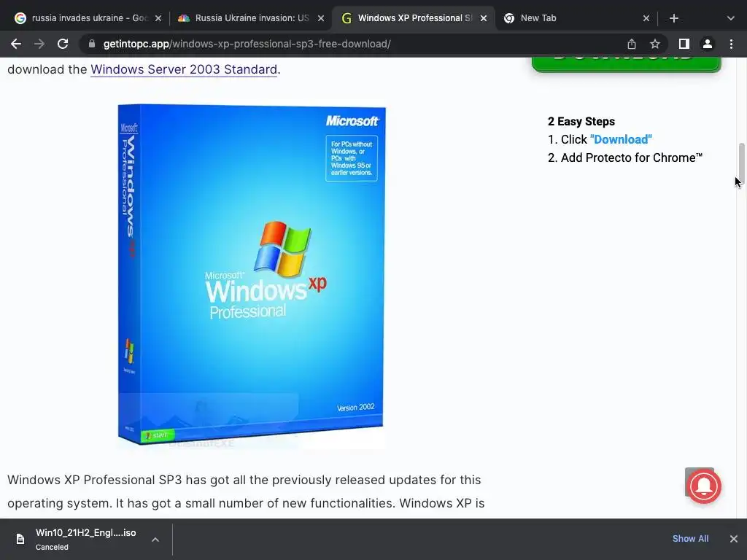Close the 'russia invades ukraine' tab

coord(158,18)
